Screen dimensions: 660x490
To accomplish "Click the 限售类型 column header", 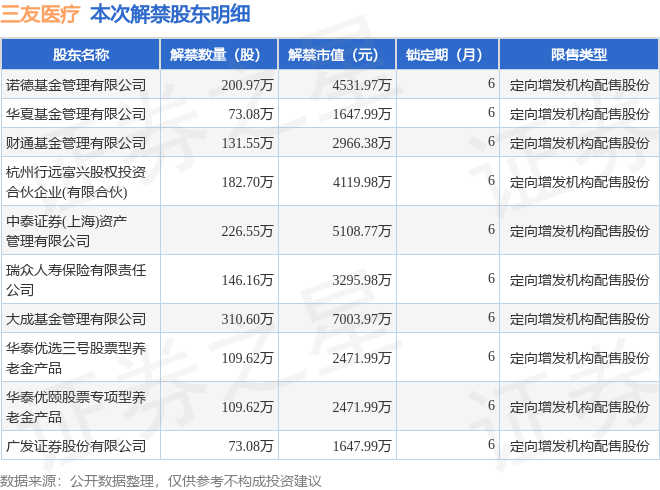I will pos(579,55).
